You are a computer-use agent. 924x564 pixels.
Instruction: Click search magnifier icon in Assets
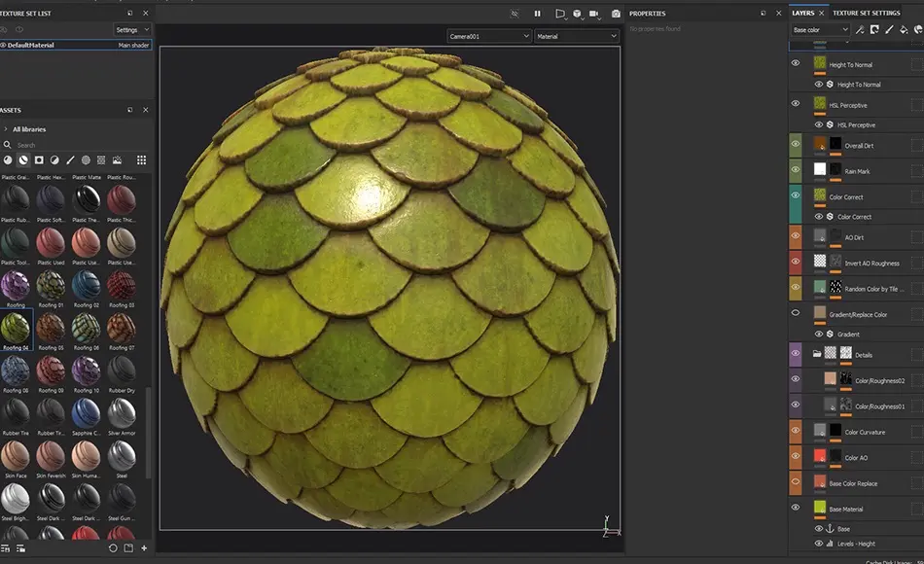tap(8, 145)
